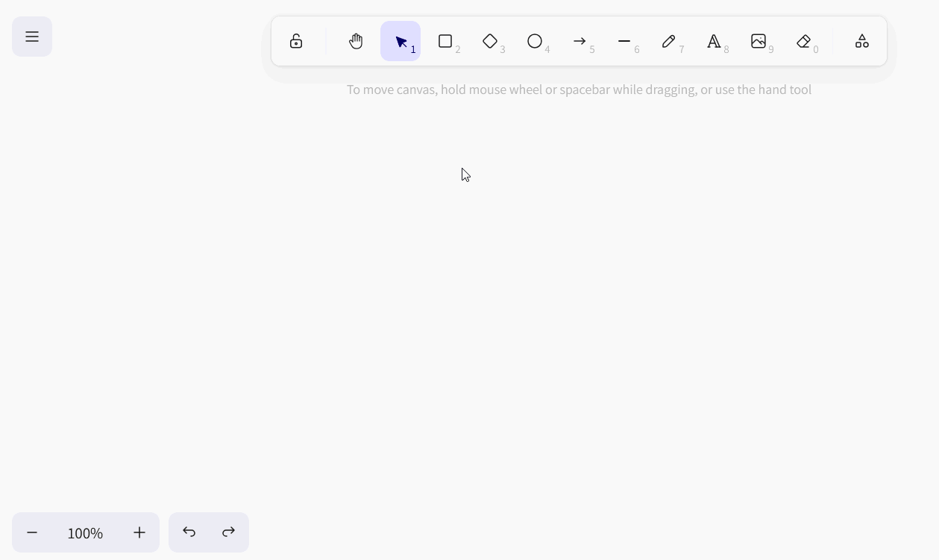
Task: Zoom out with the minus button
Action: point(32,532)
